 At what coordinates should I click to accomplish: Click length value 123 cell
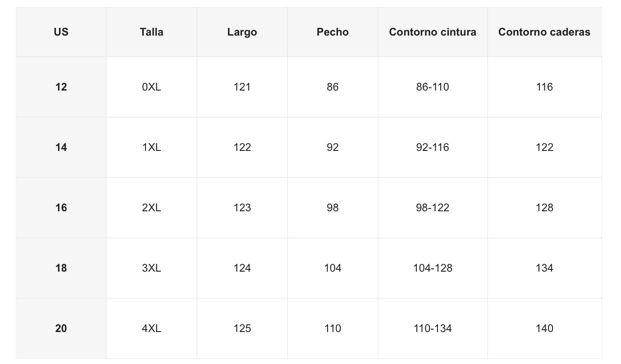click(242, 208)
